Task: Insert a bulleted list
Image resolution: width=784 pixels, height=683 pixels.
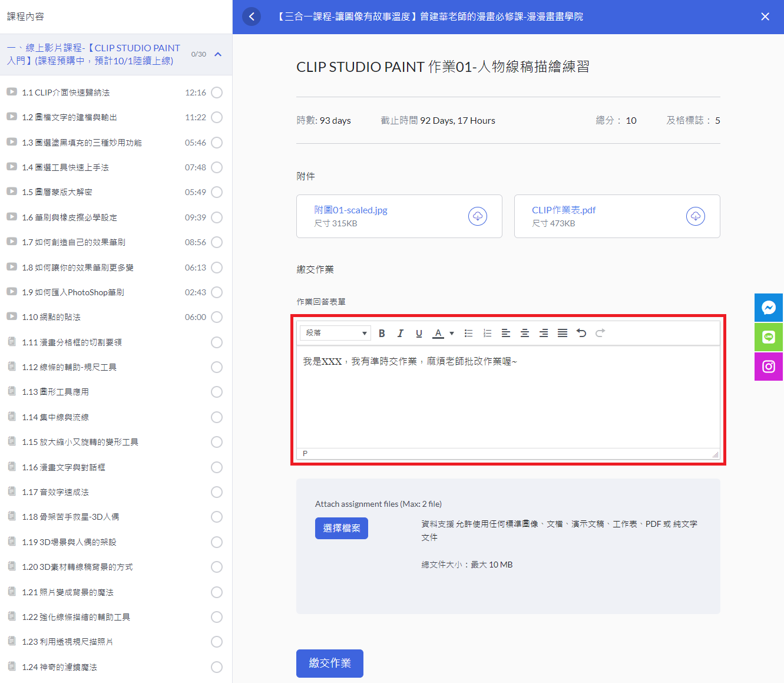Action: tap(468, 334)
